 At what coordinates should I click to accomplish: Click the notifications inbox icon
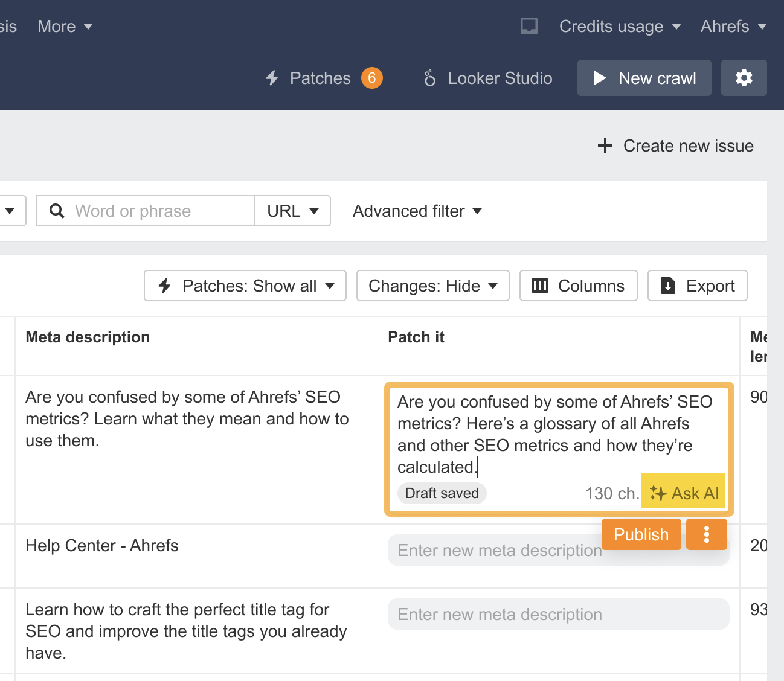pos(529,26)
